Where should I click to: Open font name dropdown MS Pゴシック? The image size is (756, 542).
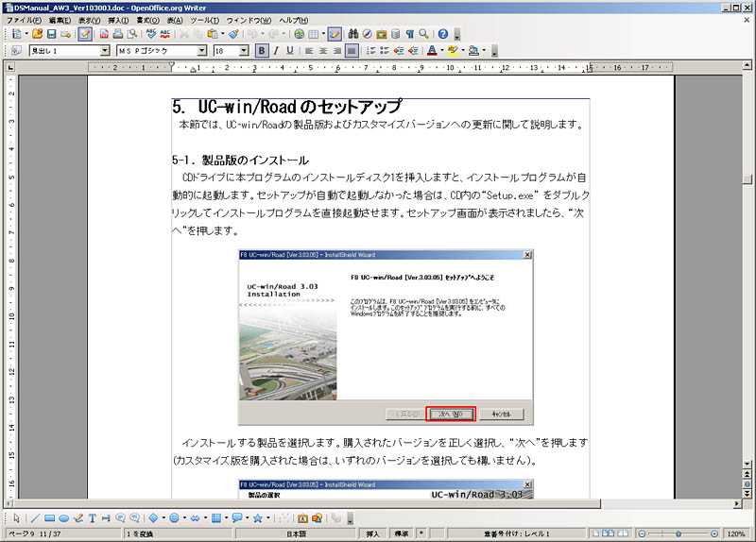click(x=201, y=51)
